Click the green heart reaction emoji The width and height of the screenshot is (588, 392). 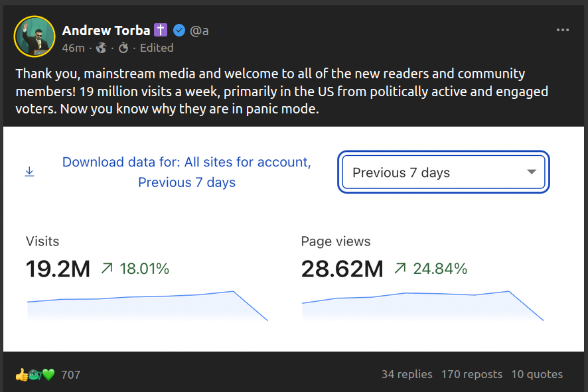[x=48, y=375]
